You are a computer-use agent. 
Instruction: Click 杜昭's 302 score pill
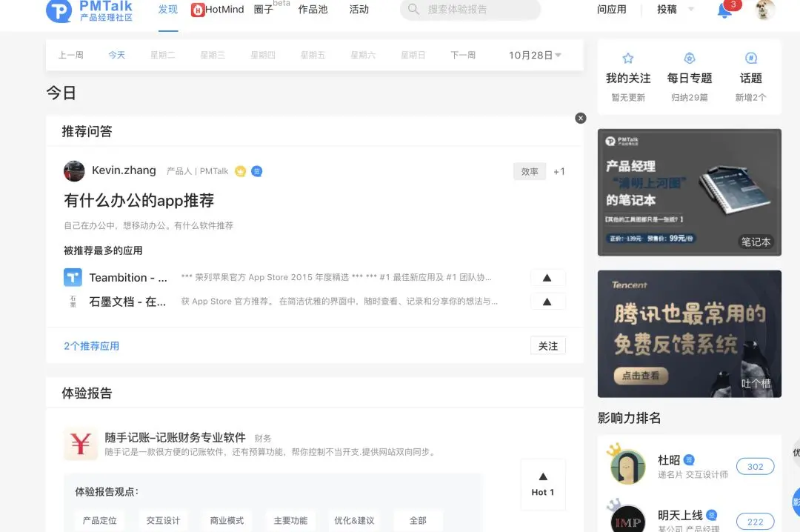click(x=755, y=467)
